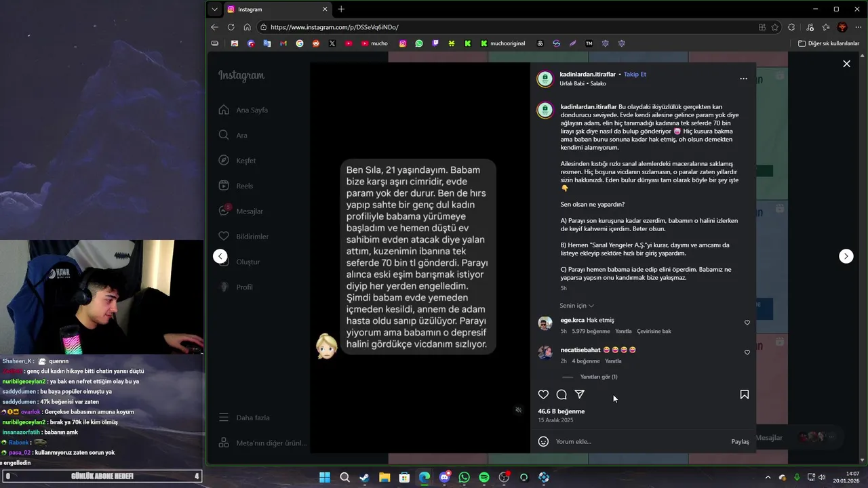Like necatisebahat's comment
The image size is (868, 488).
pos(747,352)
